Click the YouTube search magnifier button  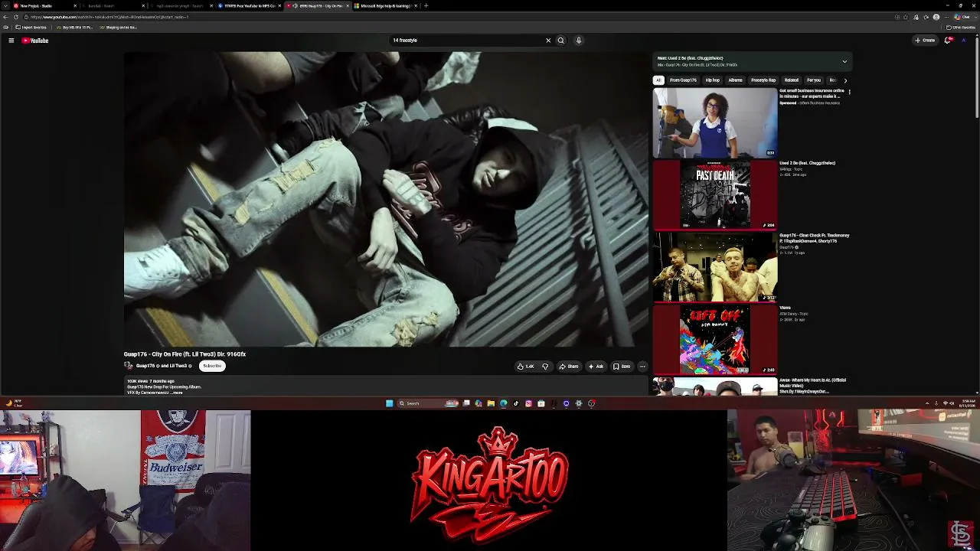point(560,41)
